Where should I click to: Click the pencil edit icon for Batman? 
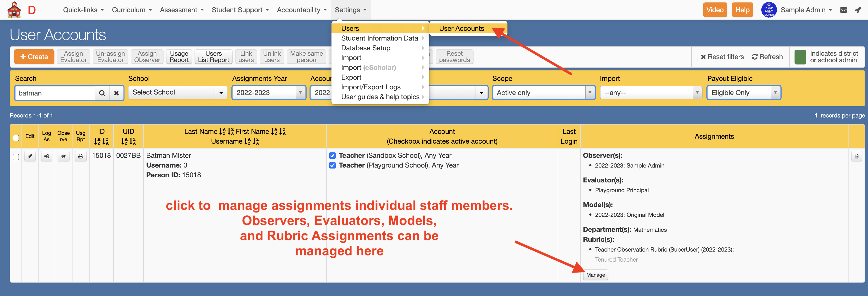point(30,156)
